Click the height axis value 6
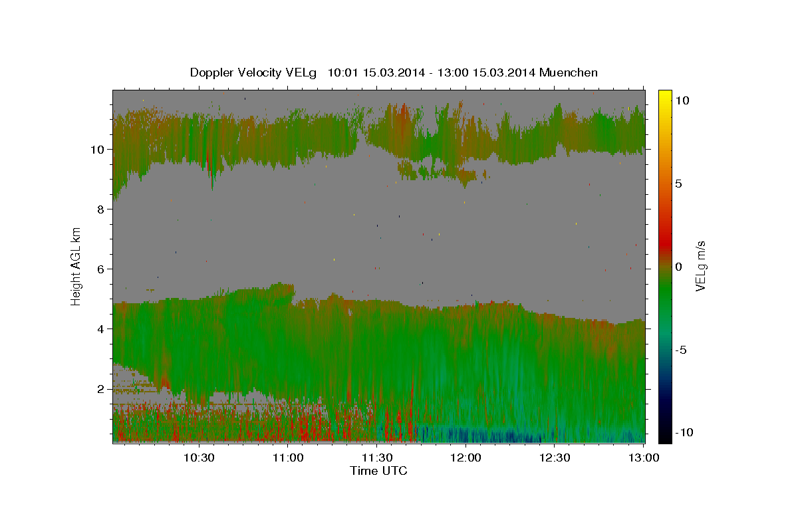This screenshot has height=532, width=798. 102,269
